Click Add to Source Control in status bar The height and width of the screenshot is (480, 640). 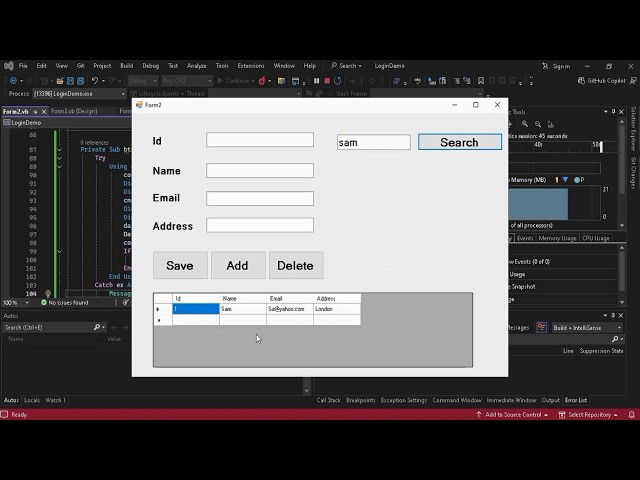click(x=512, y=415)
